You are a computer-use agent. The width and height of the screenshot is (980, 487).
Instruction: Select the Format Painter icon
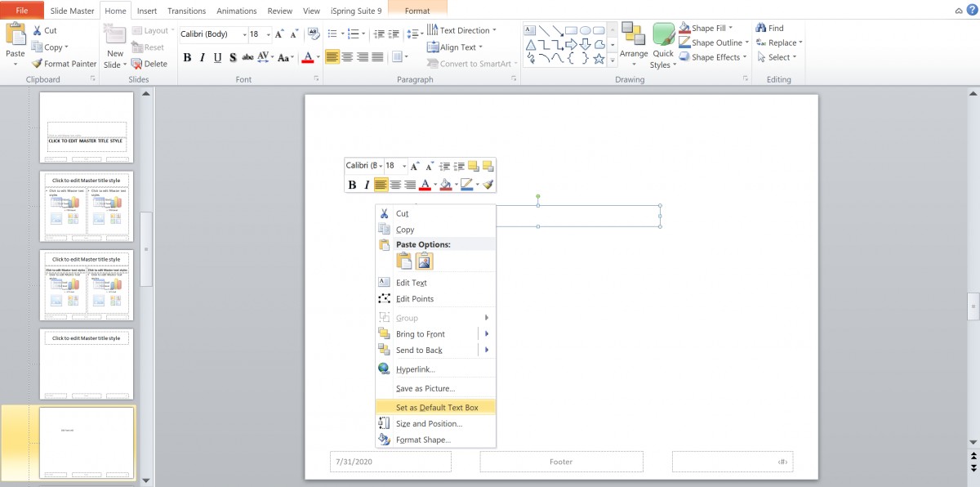click(38, 63)
